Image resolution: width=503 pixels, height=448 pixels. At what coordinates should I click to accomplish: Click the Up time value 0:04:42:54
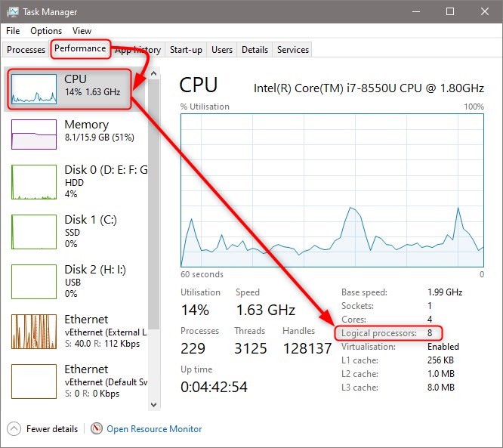[x=214, y=387]
